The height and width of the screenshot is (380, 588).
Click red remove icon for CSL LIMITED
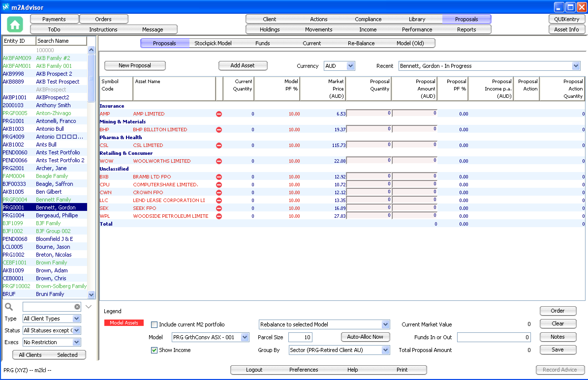pyautogui.click(x=219, y=145)
